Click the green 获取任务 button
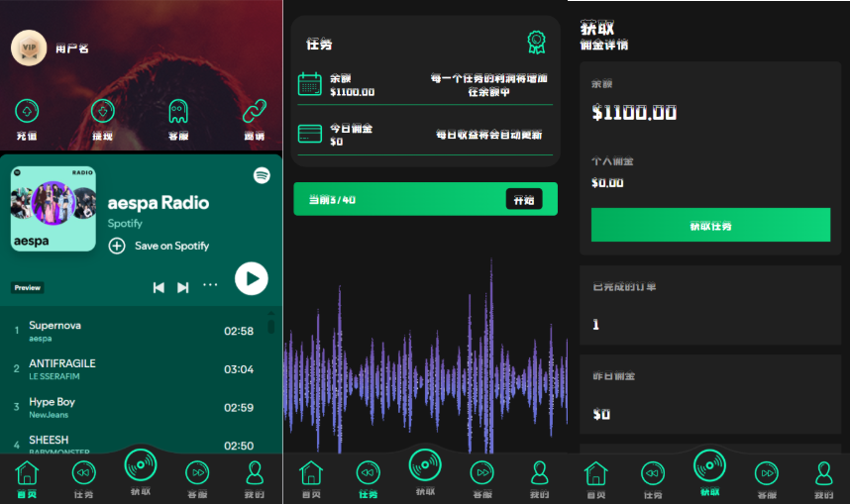Screen dimensions: 850x504 tap(710, 225)
